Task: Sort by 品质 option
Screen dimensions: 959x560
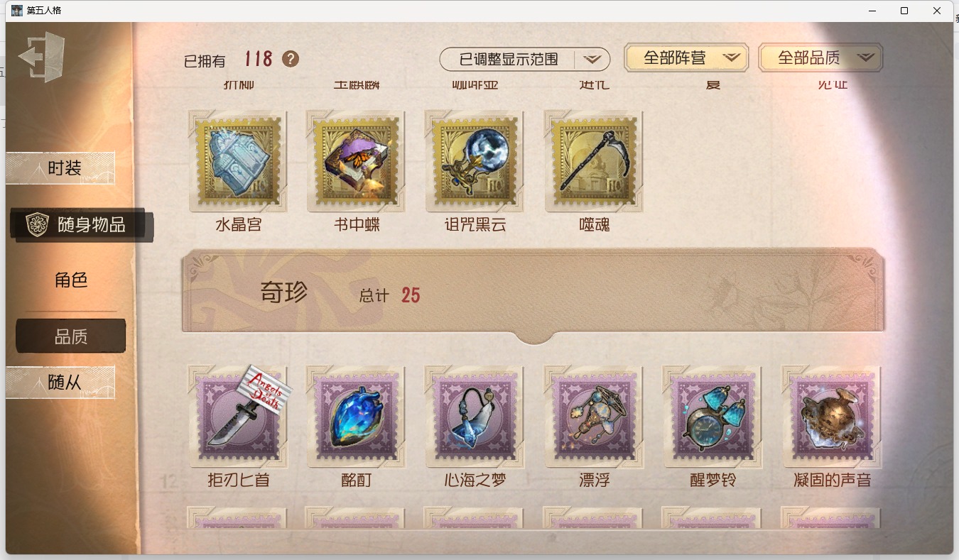Action: click(71, 336)
